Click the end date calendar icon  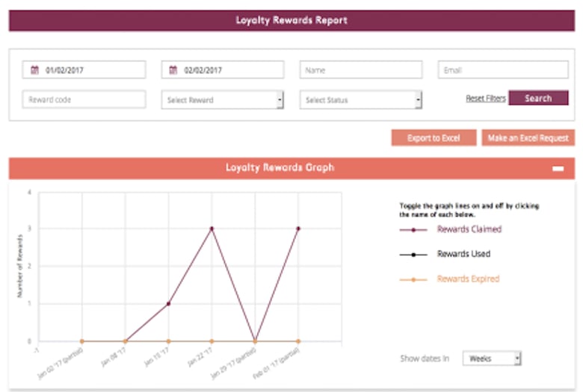[x=173, y=70]
